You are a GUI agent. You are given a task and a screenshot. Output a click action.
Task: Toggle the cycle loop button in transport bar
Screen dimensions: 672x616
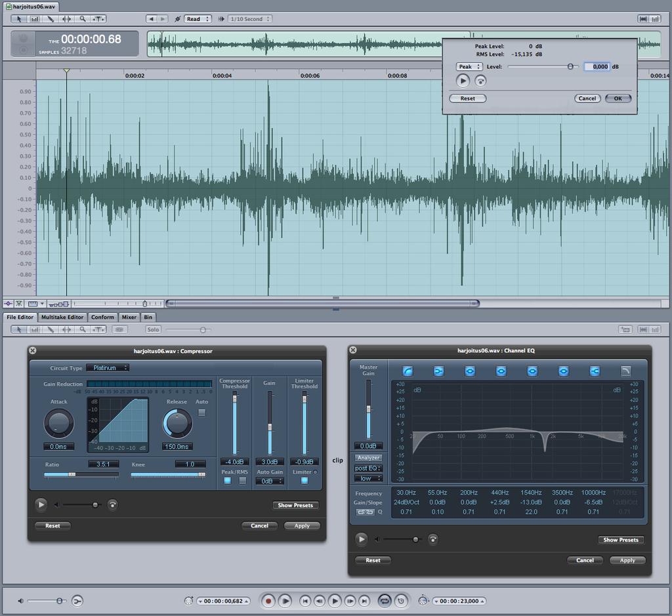(x=385, y=601)
